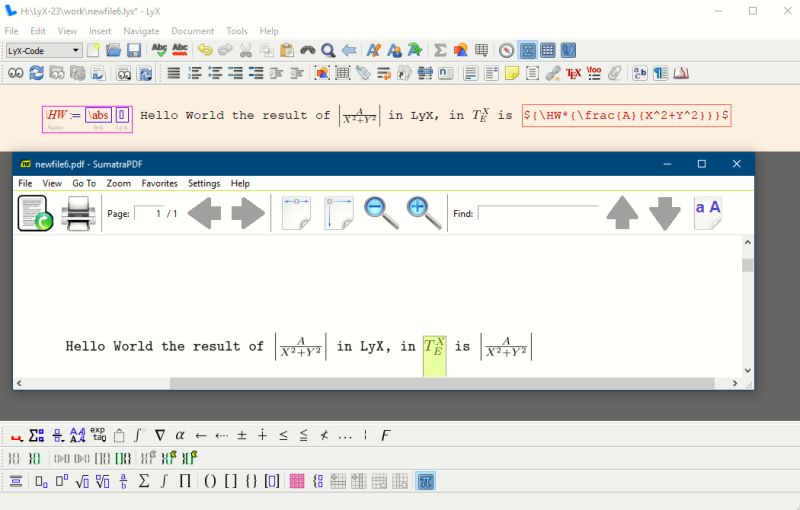
Task: Open paragraph settings (pilcrow icon)
Action: (x=660, y=73)
